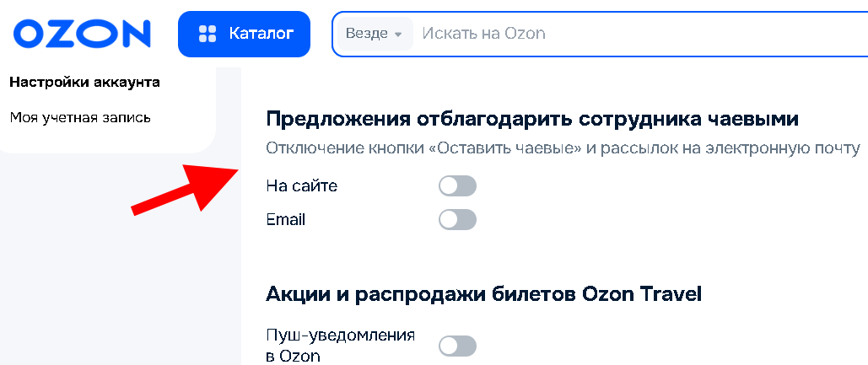Viewport: 868px width, 365px height.
Task: Open "Моя учетная запись" in the sidebar
Action: coord(80,117)
